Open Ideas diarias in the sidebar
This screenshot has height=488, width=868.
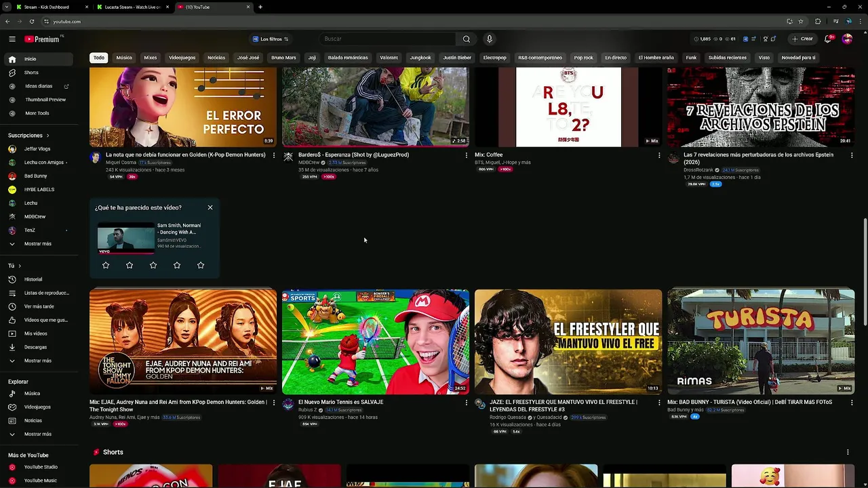click(40, 86)
